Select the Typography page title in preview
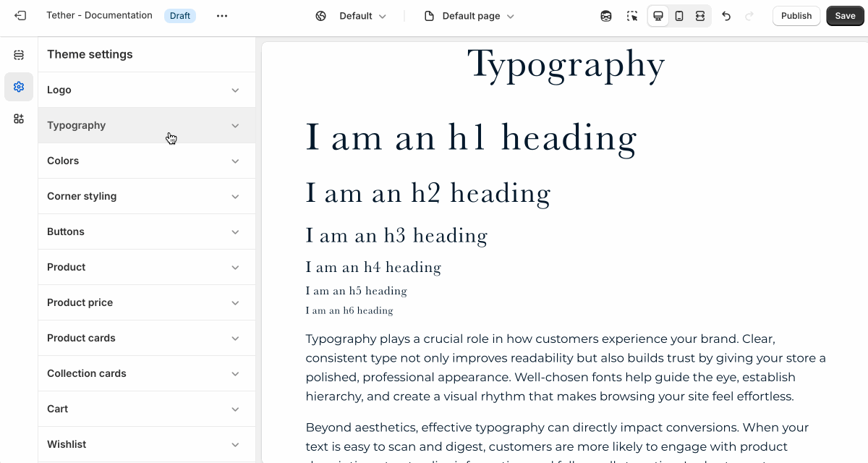 point(566,65)
